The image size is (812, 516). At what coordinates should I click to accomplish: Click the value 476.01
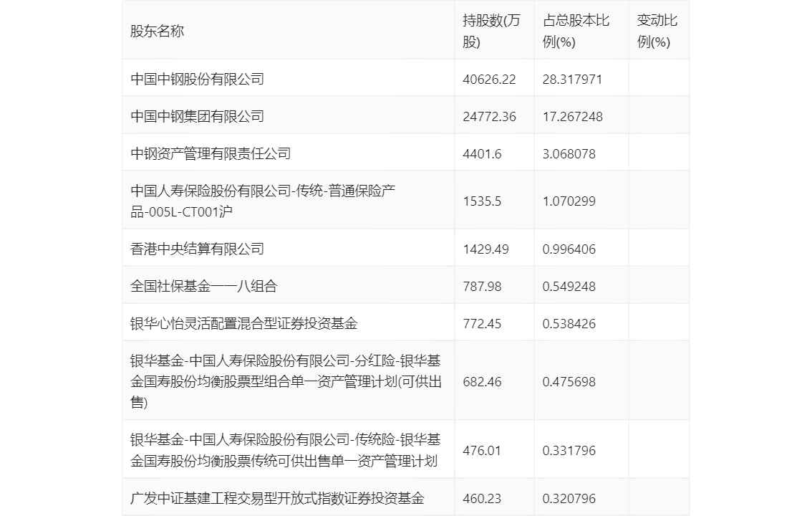coord(482,450)
